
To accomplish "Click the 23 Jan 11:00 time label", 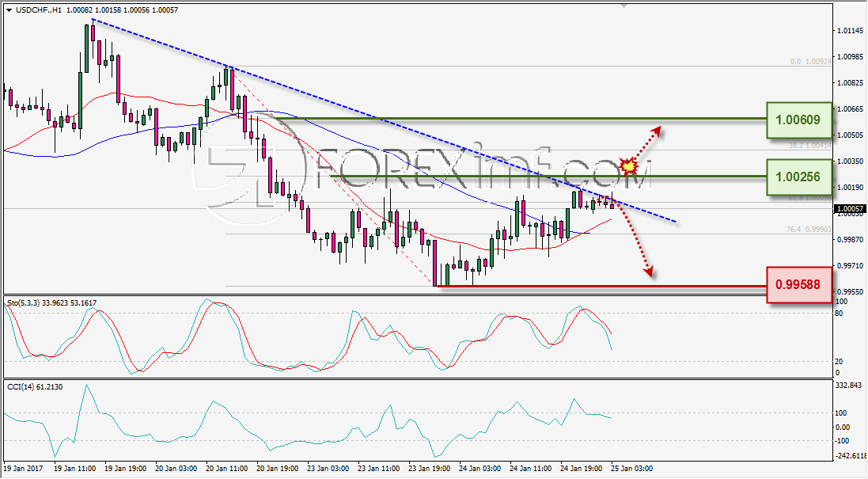I will coord(379,469).
